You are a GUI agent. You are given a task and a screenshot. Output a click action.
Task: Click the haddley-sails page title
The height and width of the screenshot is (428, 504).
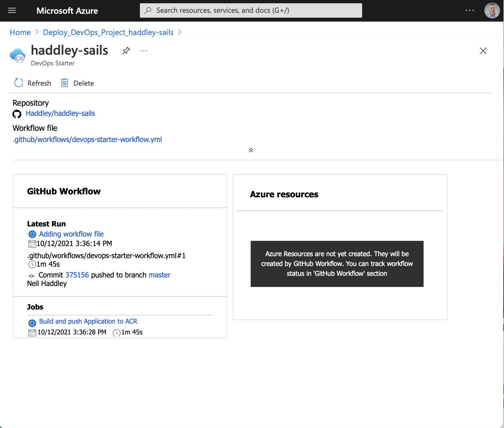click(70, 50)
